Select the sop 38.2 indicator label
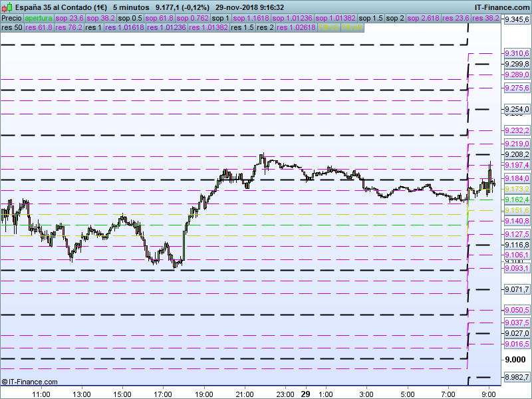Screen dimensions: 532x399 (x=101, y=19)
